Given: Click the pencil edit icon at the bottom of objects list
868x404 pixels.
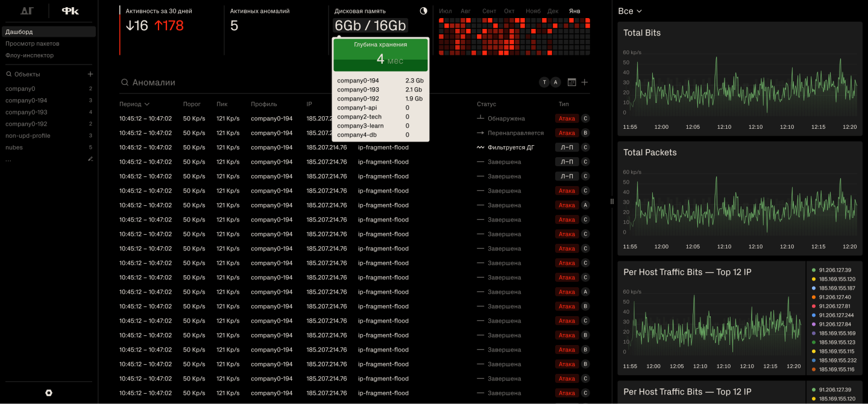Looking at the screenshot, I should [90, 158].
